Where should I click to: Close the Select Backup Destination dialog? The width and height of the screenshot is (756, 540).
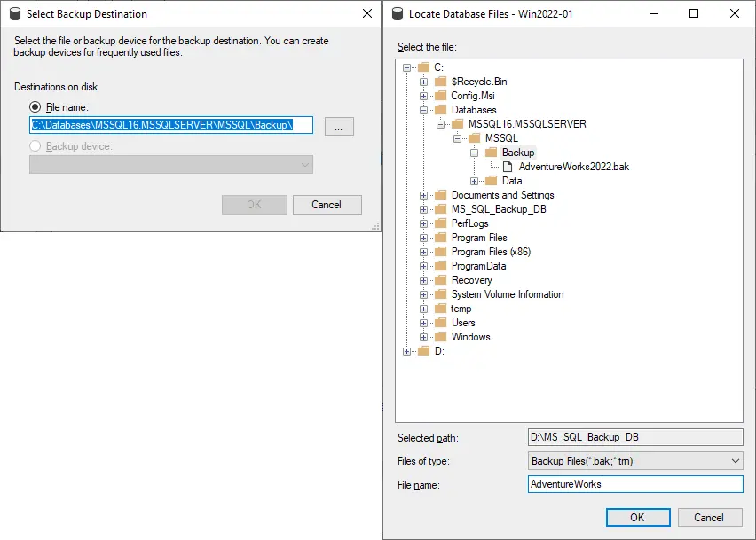pyautogui.click(x=367, y=13)
